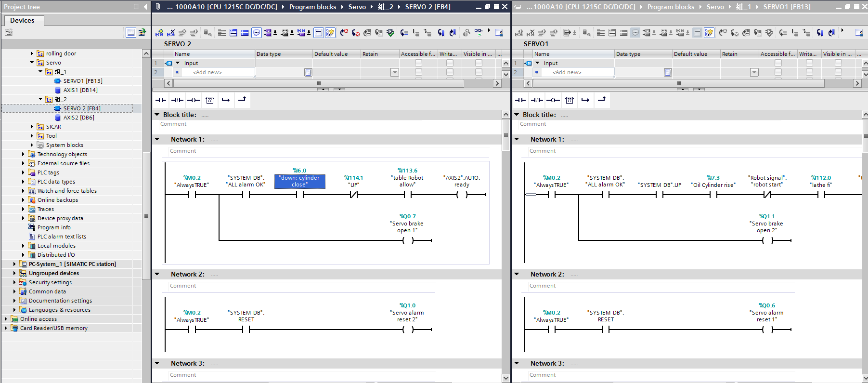Check Writable box for Add new row in SERVO 2

[450, 72]
